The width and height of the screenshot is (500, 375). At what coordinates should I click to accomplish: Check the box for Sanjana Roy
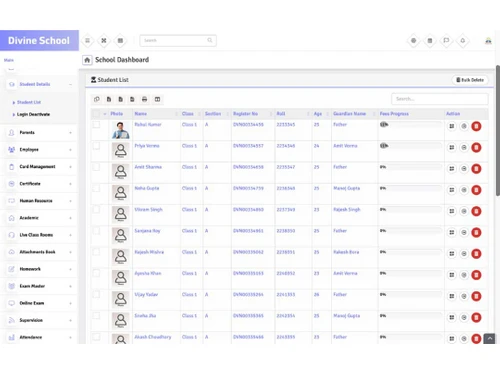pyautogui.click(x=96, y=231)
